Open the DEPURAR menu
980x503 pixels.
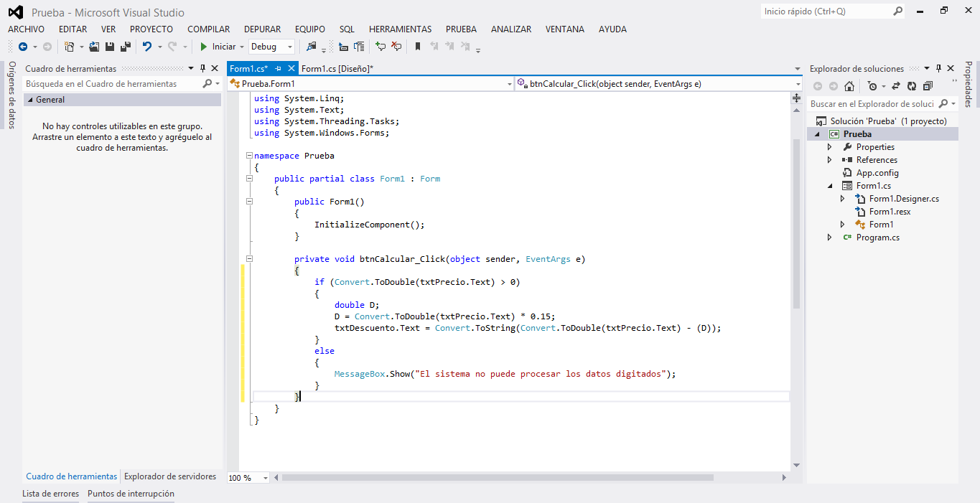262,29
